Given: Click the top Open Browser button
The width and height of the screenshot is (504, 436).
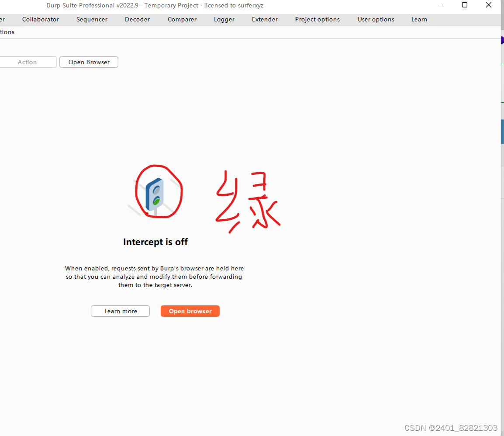Looking at the screenshot, I should pyautogui.click(x=89, y=62).
